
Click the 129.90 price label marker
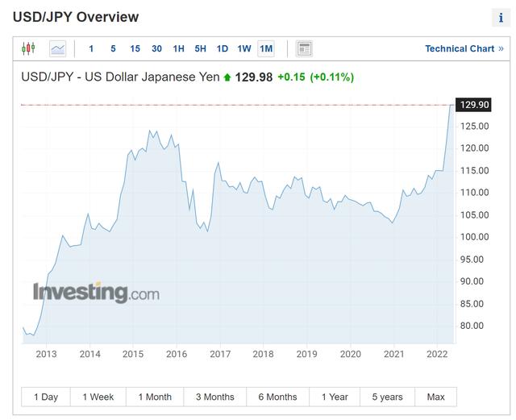[473, 105]
